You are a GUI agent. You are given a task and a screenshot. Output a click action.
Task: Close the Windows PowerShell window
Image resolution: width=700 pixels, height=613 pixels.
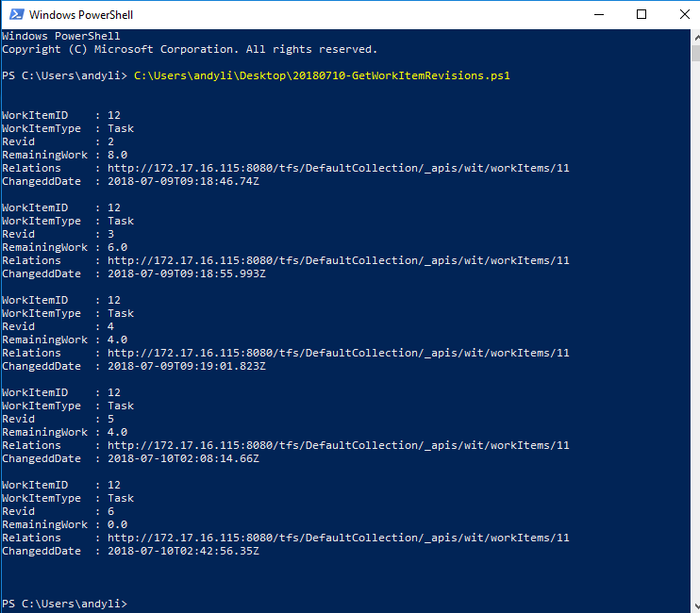(x=684, y=15)
